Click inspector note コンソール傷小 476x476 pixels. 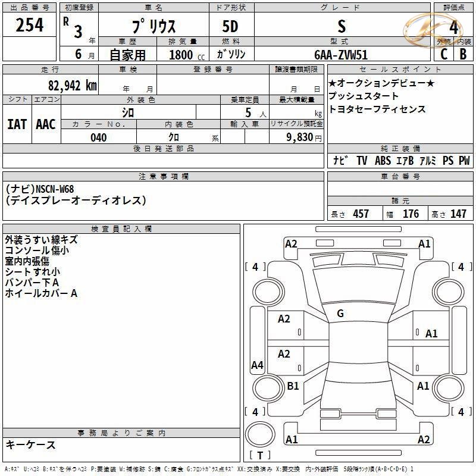tap(37, 250)
